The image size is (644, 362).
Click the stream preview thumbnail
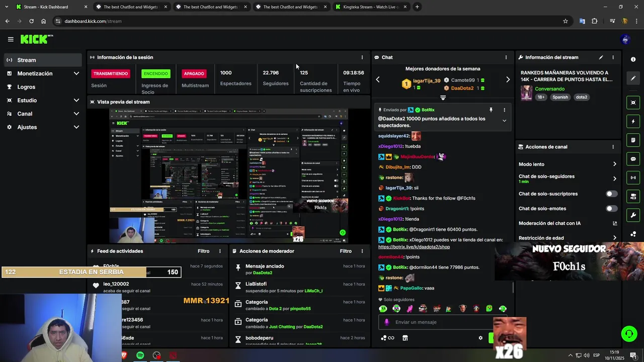click(x=229, y=176)
